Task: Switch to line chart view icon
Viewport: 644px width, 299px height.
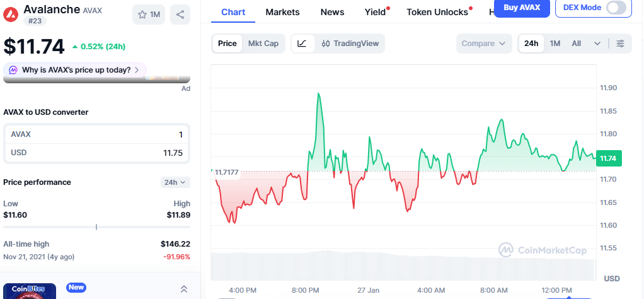Action: click(302, 44)
